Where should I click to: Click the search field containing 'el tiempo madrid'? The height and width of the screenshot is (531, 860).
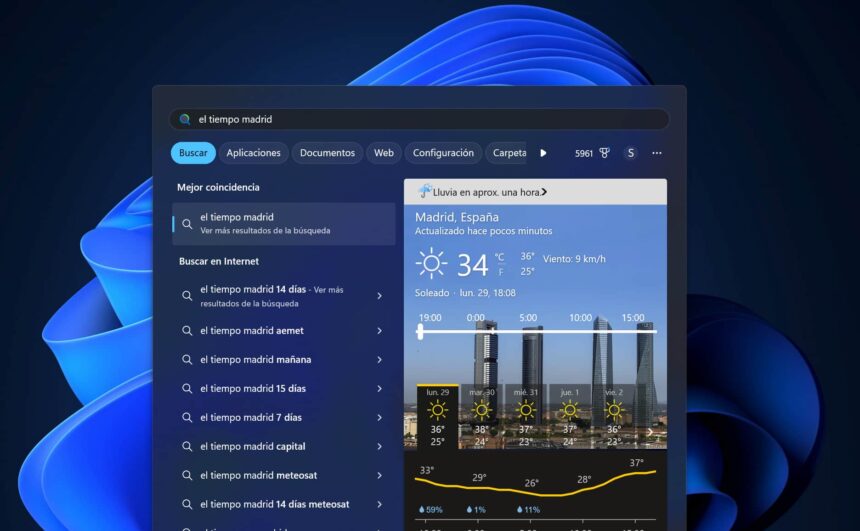419,119
